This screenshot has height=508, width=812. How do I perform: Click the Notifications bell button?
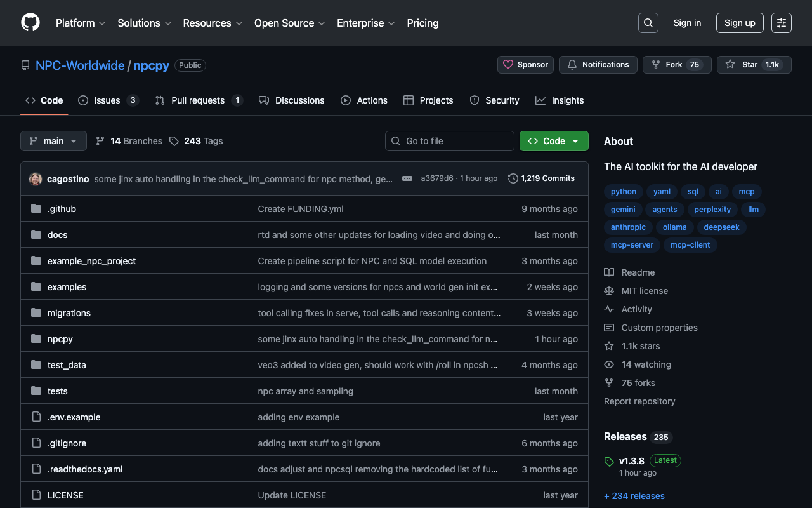click(598, 65)
